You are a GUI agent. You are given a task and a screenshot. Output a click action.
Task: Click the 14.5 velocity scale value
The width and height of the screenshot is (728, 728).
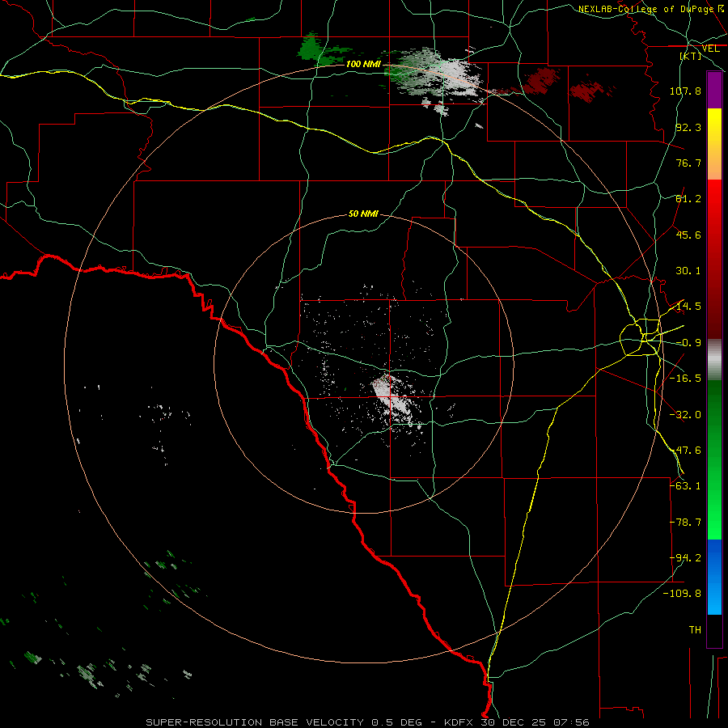click(x=688, y=307)
